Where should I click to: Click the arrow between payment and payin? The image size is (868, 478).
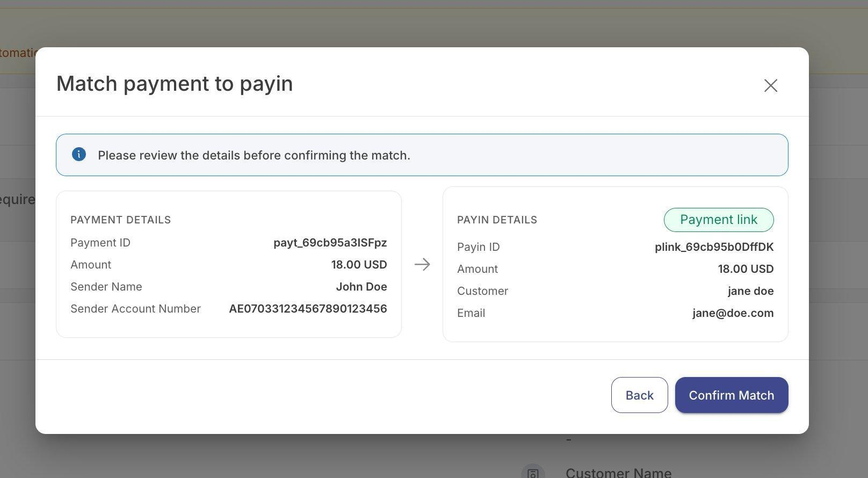(422, 264)
